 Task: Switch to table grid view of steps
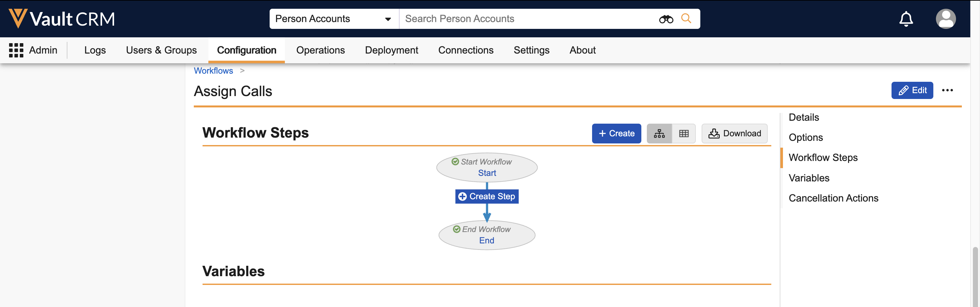click(684, 134)
